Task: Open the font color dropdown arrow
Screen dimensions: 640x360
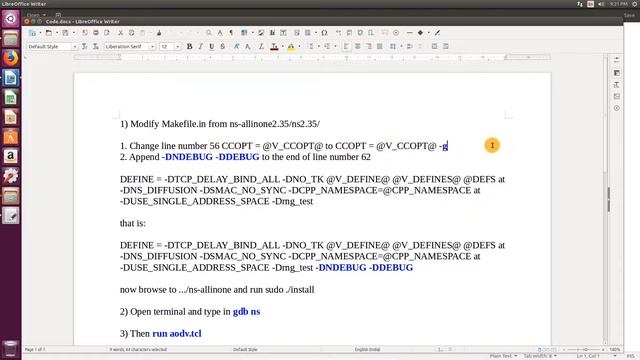Action: pos(282,47)
